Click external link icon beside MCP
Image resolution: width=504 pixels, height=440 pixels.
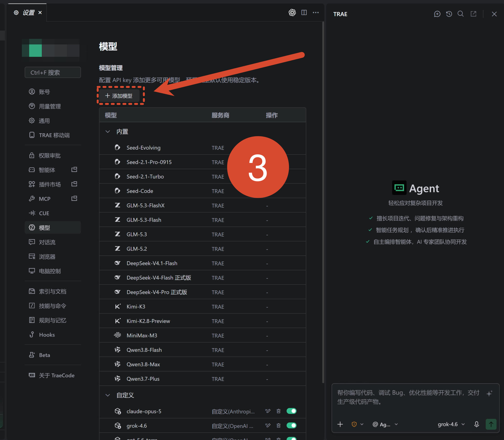74,198
